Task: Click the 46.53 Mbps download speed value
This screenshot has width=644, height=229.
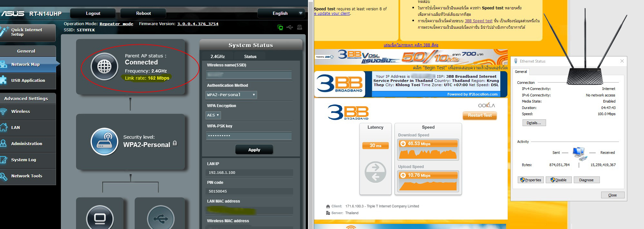Action: pos(419,144)
